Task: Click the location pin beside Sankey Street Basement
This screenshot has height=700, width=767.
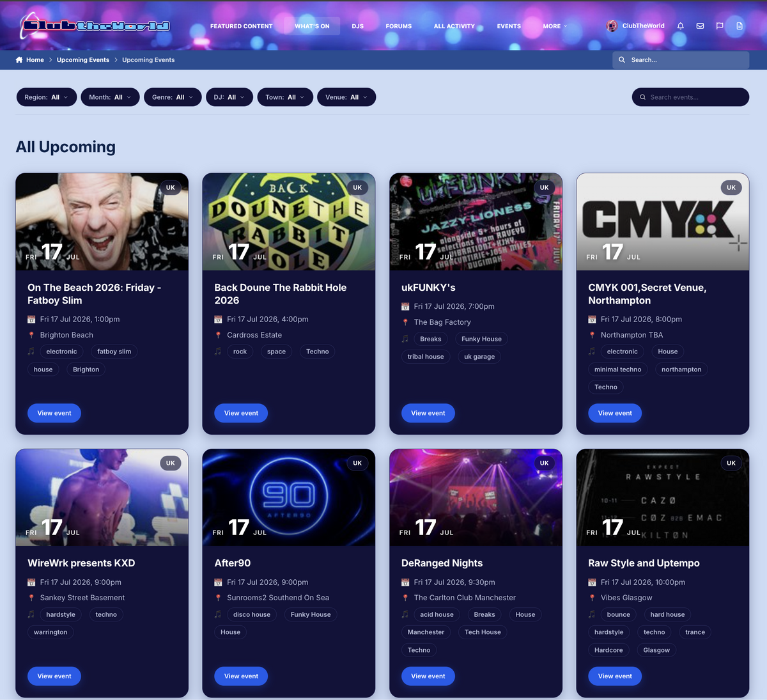Action: point(31,598)
